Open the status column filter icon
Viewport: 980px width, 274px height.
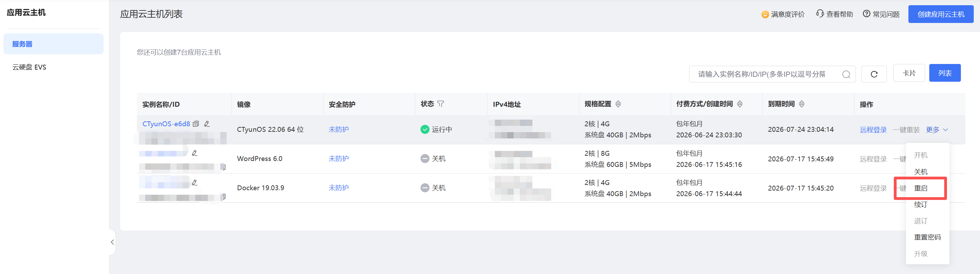(x=441, y=104)
